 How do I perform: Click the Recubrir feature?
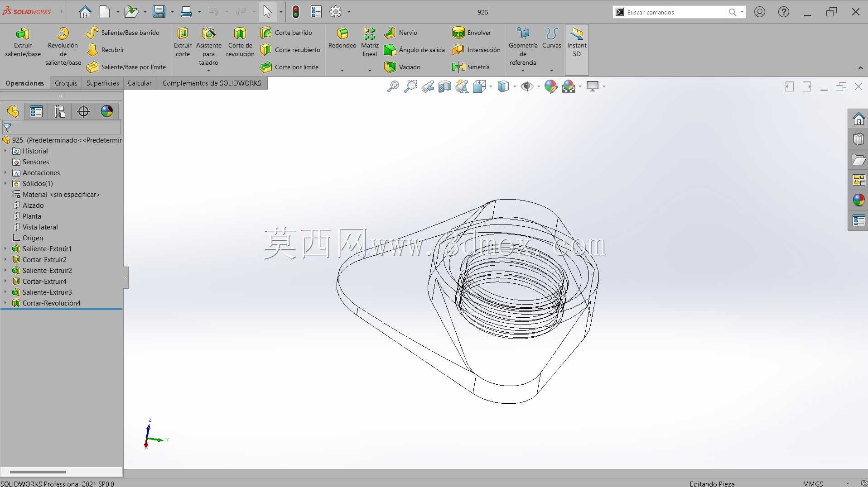tap(106, 50)
